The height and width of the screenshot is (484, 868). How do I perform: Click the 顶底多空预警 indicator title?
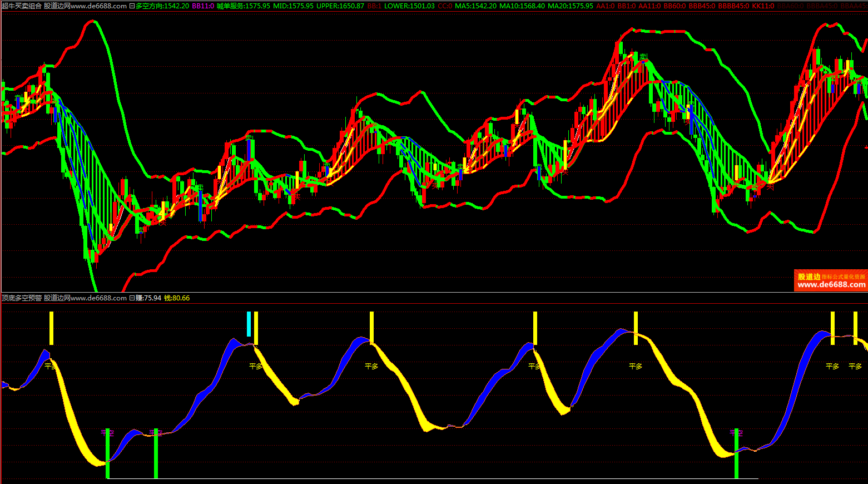(22, 298)
